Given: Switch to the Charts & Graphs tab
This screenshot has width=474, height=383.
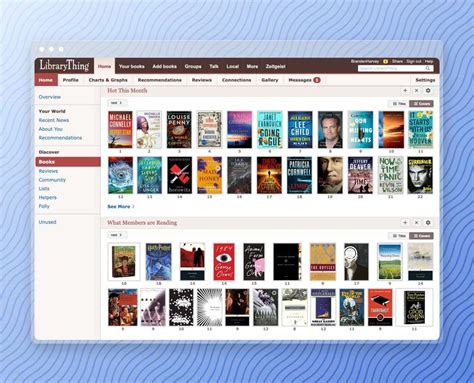Looking at the screenshot, I should 108,80.
